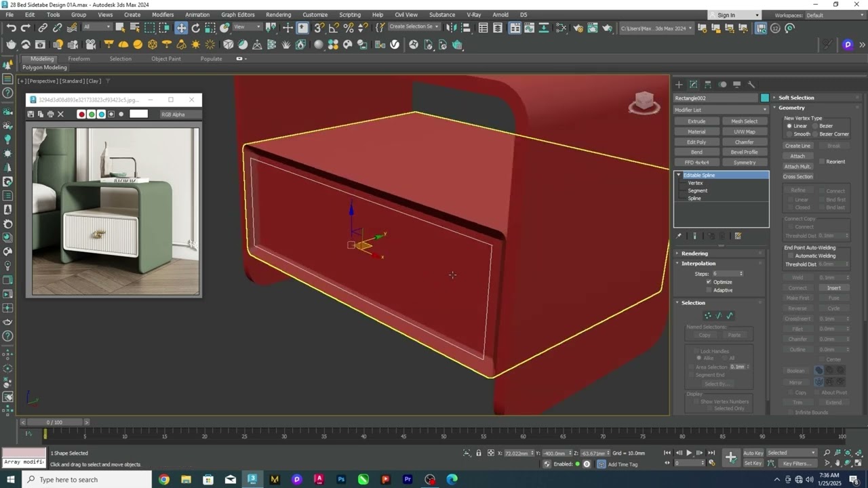The width and height of the screenshot is (868, 488).
Task: Toggle the Auto Key mode
Action: pos(753,453)
